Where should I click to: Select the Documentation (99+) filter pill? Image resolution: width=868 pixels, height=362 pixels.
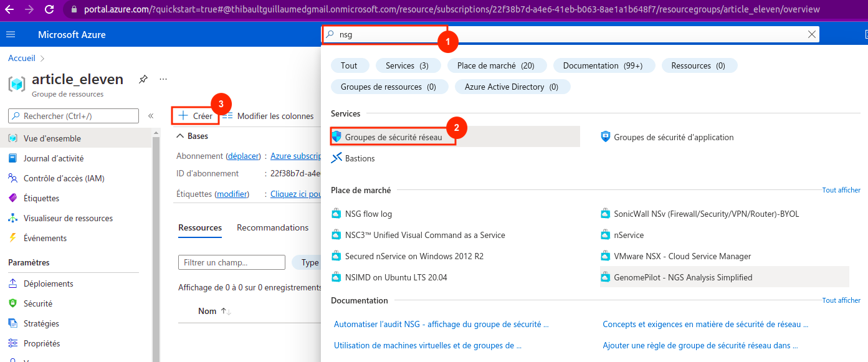[x=602, y=65]
